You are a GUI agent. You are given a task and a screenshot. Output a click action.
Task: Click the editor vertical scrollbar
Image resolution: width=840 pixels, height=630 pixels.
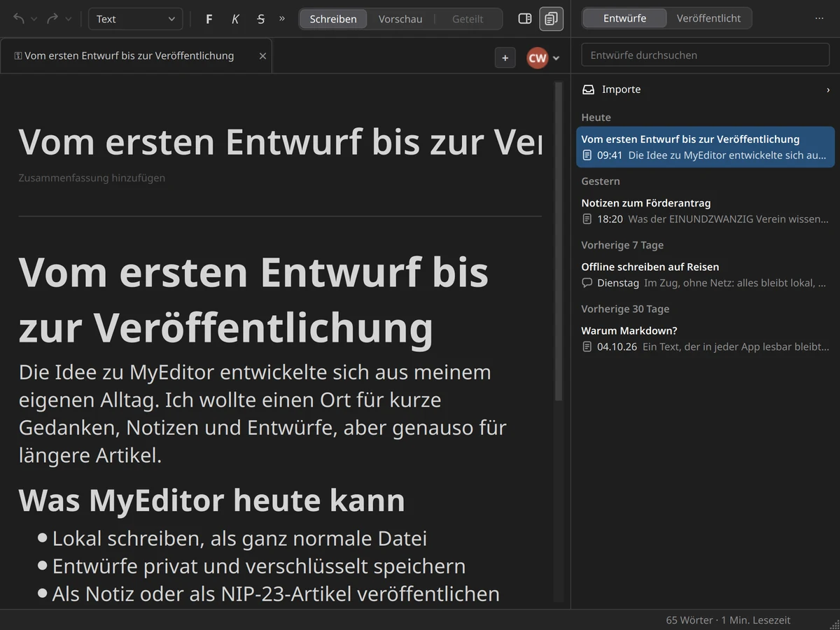click(559, 241)
